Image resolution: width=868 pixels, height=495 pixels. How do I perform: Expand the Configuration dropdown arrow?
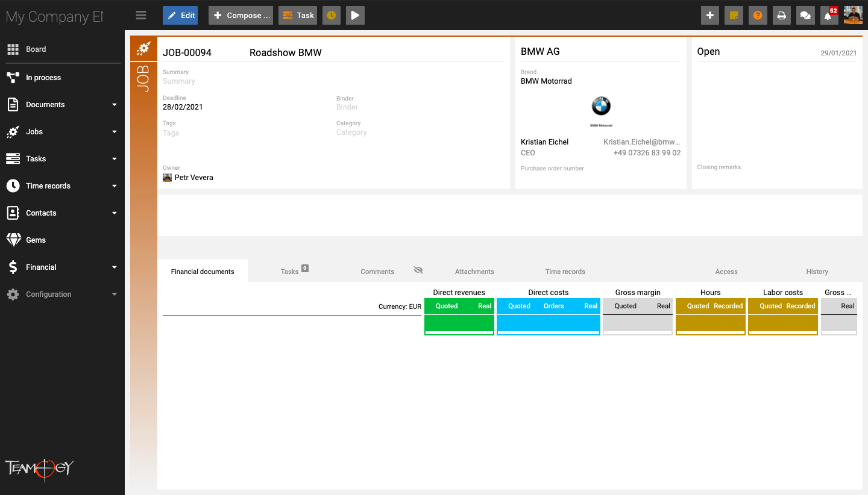pos(115,294)
